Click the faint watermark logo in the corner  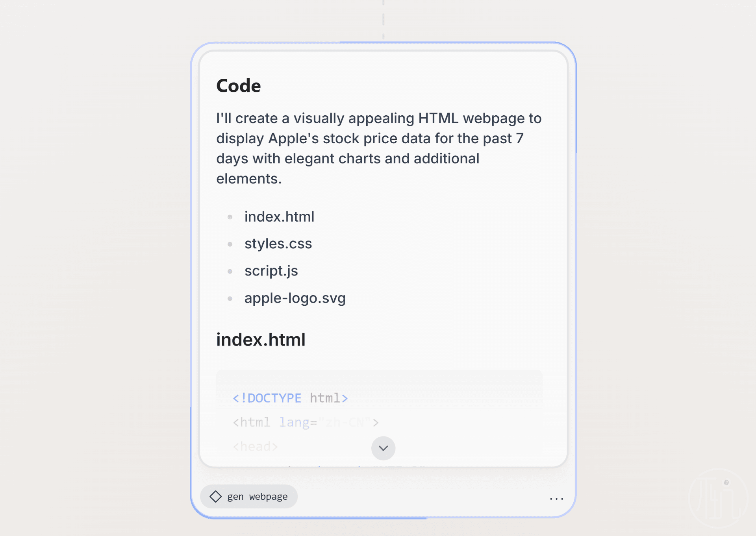point(719,499)
